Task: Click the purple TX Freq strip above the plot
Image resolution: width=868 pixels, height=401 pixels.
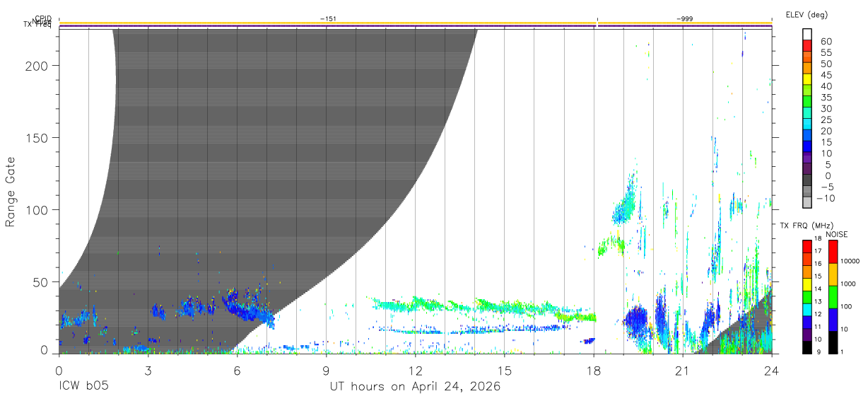Action: 415,26
